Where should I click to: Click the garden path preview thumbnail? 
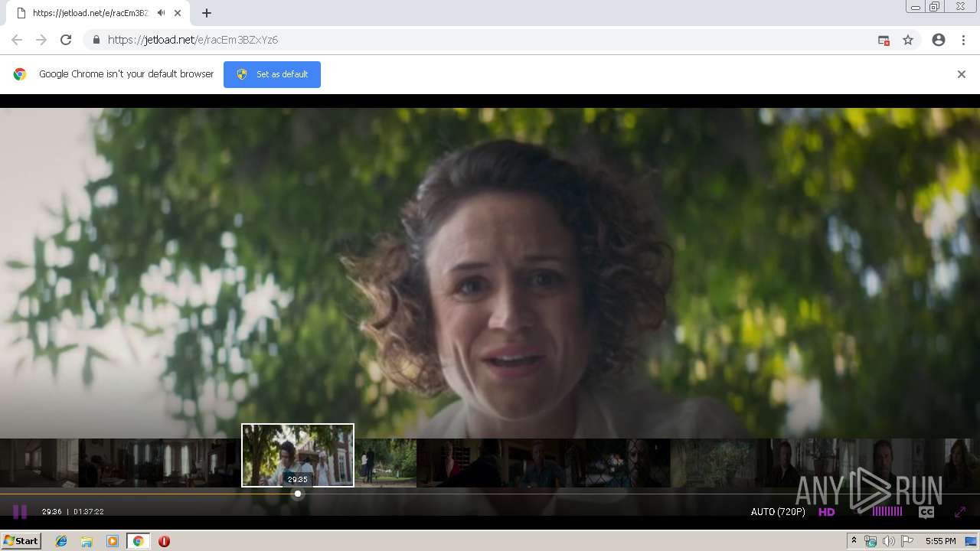385,463
